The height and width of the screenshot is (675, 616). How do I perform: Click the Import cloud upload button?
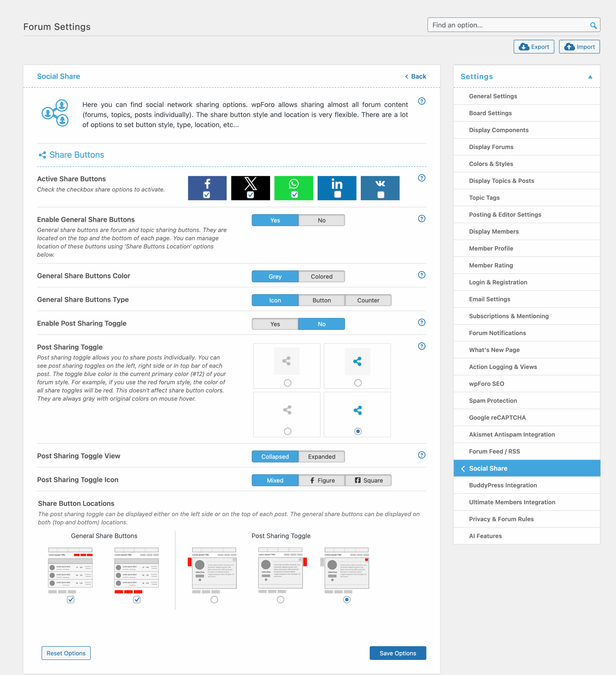pos(579,47)
